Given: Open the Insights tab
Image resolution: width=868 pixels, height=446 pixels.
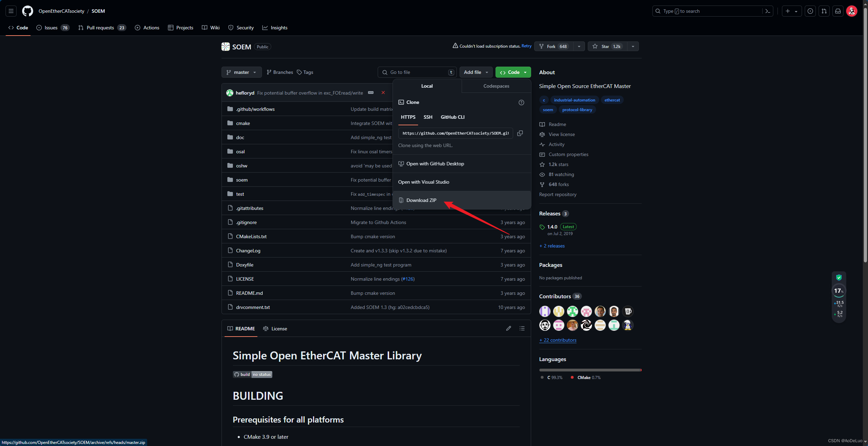Looking at the screenshot, I should tap(275, 28).
